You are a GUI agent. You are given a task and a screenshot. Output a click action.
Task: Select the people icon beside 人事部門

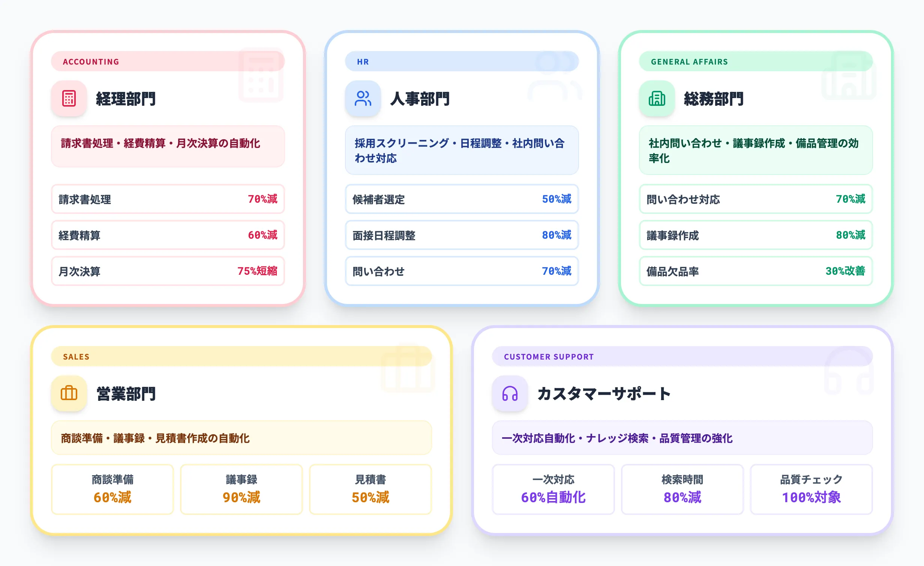tap(363, 99)
